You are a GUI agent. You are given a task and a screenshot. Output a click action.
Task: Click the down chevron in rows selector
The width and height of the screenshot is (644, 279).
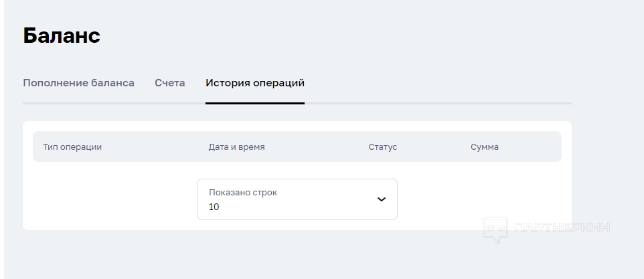(x=382, y=199)
